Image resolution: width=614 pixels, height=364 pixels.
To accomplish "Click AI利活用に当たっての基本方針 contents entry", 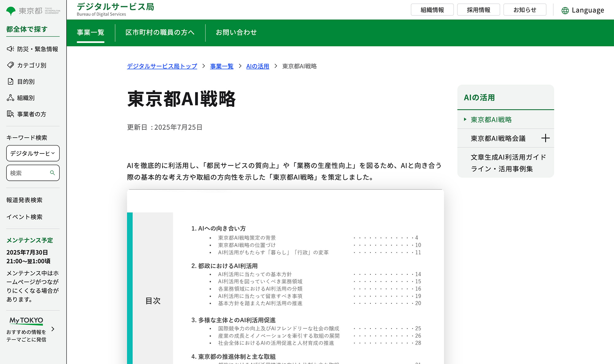I will [x=255, y=274].
